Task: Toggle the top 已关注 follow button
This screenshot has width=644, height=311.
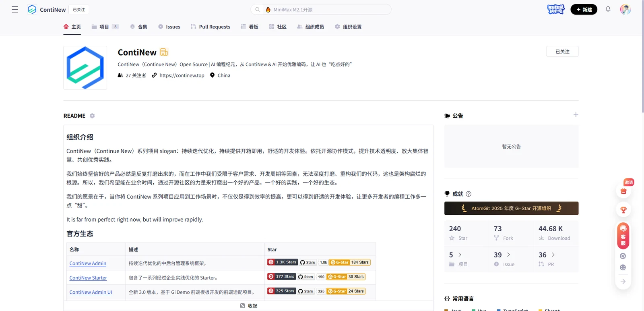Action: tap(79, 9)
